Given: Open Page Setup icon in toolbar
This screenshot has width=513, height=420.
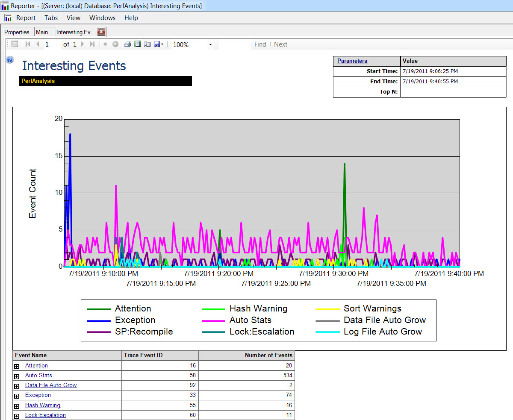Looking at the screenshot, I should [x=147, y=44].
